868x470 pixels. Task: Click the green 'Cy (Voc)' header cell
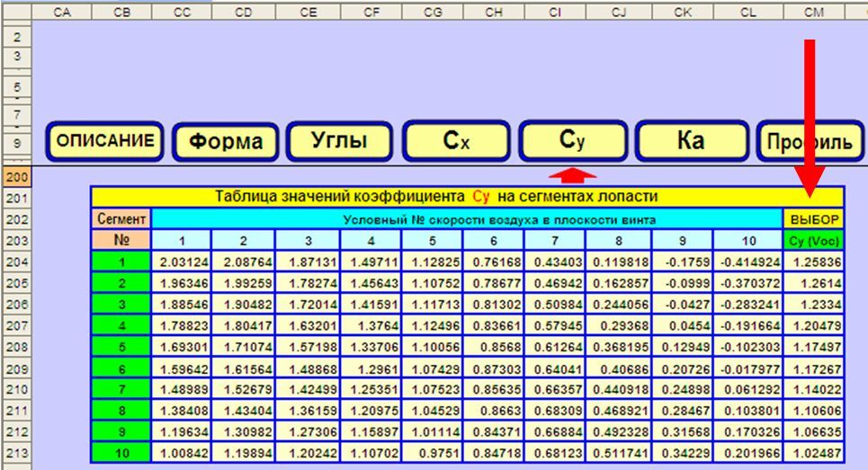[814, 241]
